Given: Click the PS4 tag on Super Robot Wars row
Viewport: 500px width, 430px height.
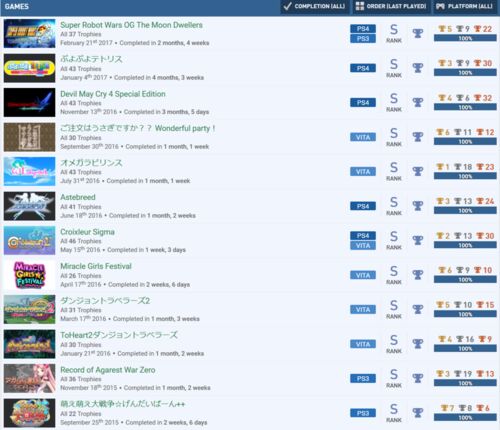Looking at the screenshot, I should (x=363, y=29).
